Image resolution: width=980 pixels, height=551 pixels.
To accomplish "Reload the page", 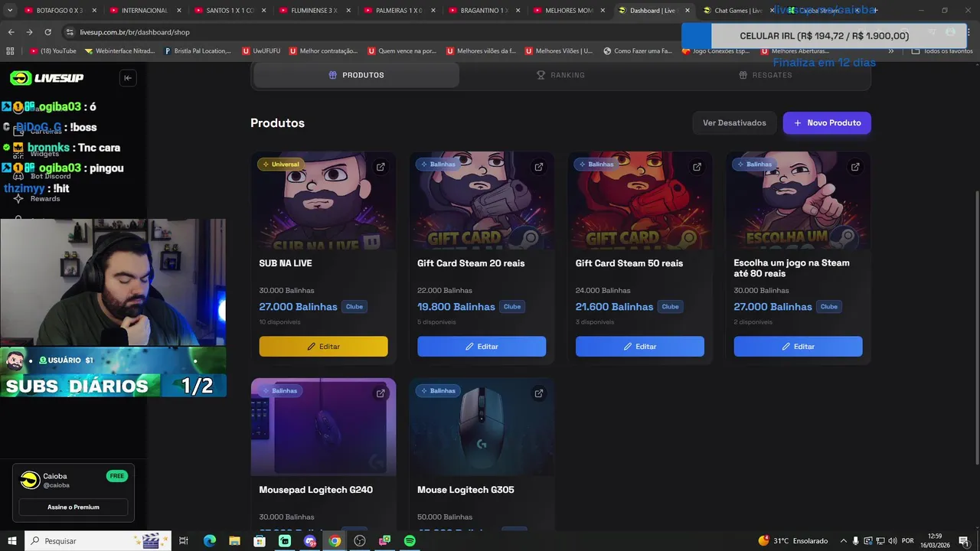I will [47, 32].
